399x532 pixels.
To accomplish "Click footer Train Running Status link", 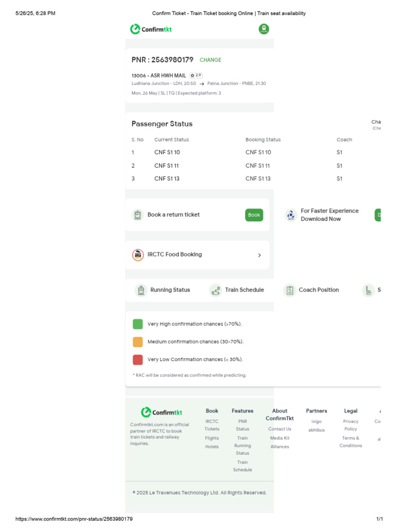I will tap(243, 445).
